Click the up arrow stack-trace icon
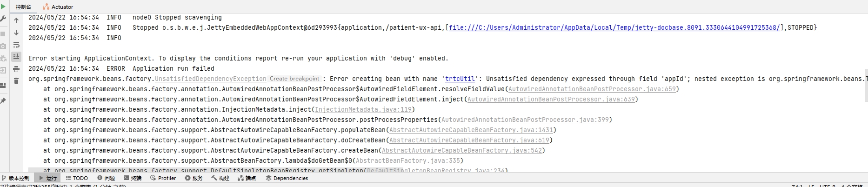The height and width of the screenshot is (187, 868). pyautogui.click(x=16, y=20)
